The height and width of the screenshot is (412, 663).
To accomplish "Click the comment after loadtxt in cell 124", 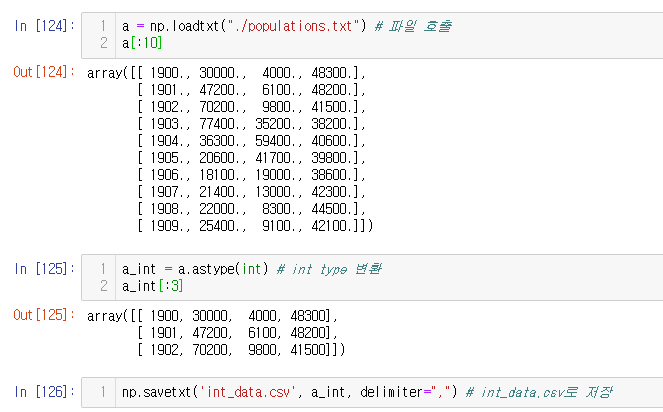I will (x=413, y=26).
